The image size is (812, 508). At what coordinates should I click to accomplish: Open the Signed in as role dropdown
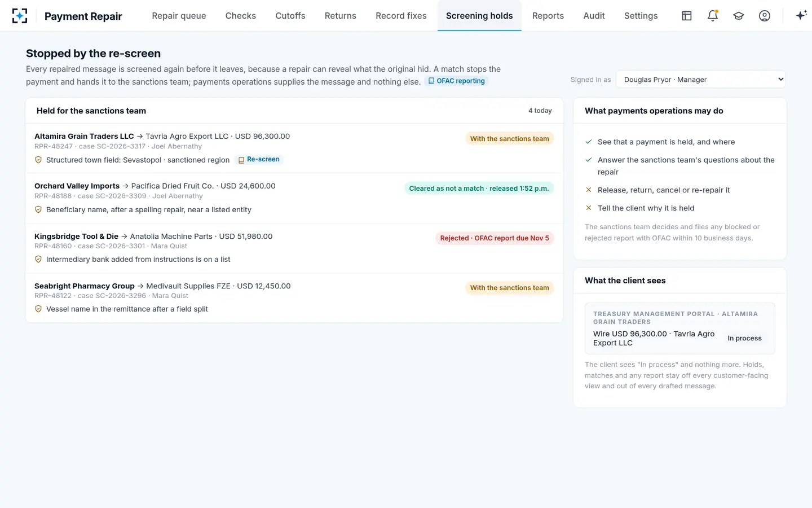coord(701,80)
